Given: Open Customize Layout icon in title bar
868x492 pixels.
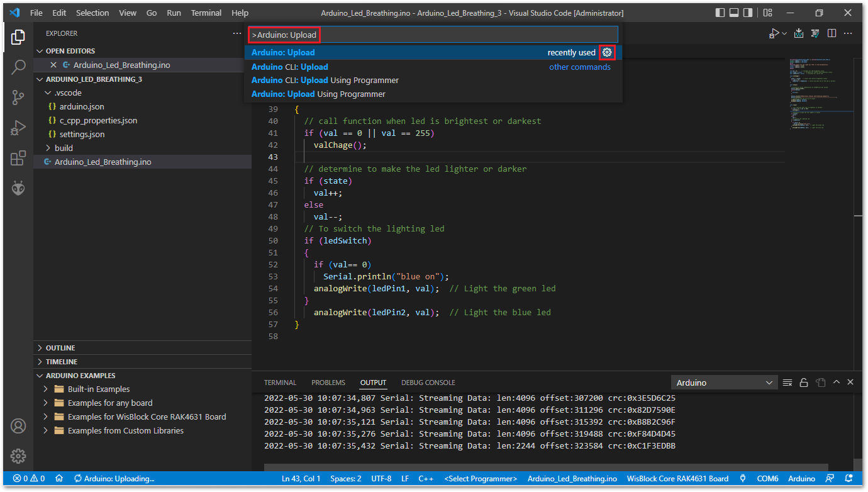Looking at the screenshot, I should (x=768, y=13).
